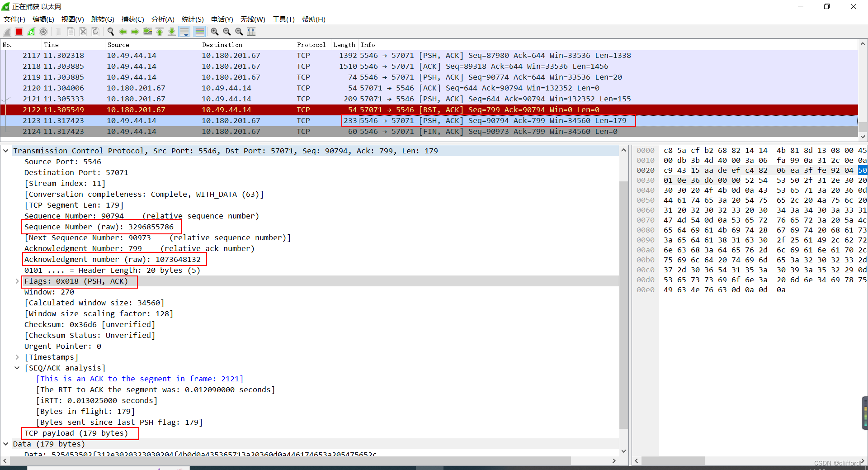Viewport: 868px width, 470px height.
Task: Zoom in the main window text
Action: point(215,32)
